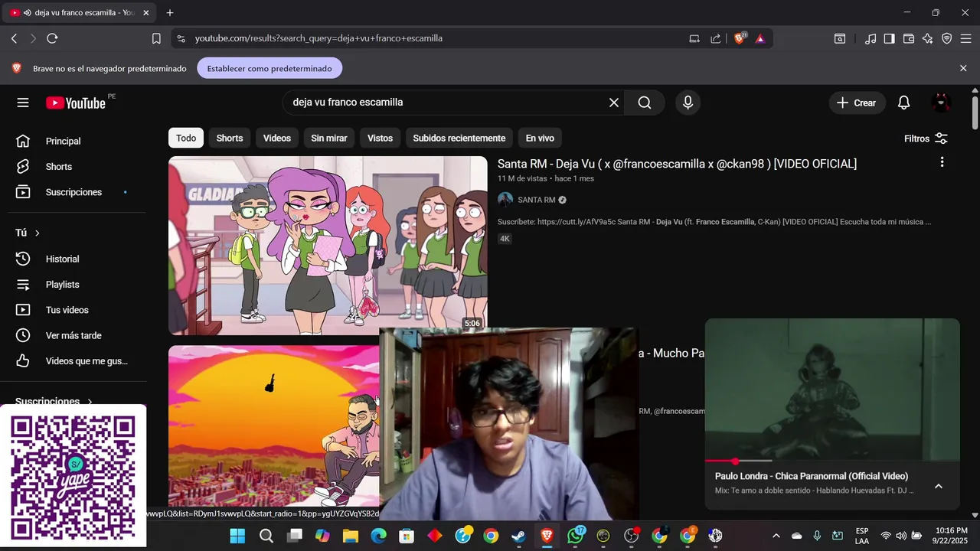Open YouTube notifications bell
980x551 pixels.
[x=903, y=103]
